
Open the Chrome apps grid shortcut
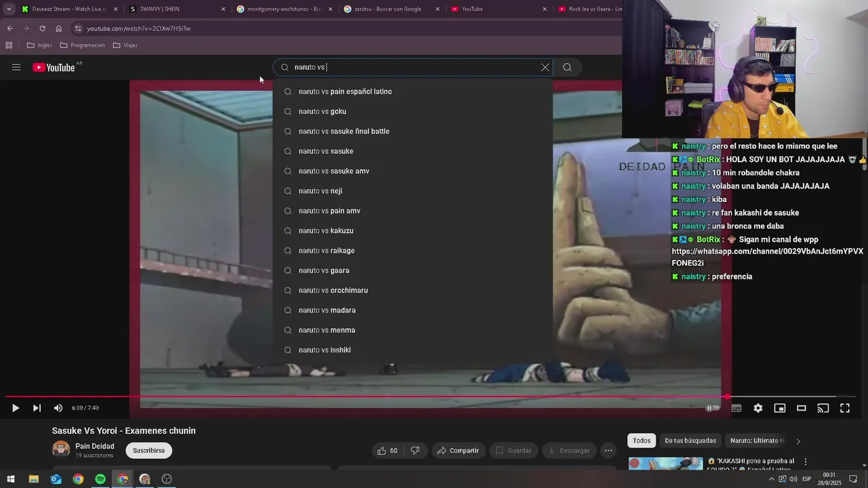click(x=9, y=45)
